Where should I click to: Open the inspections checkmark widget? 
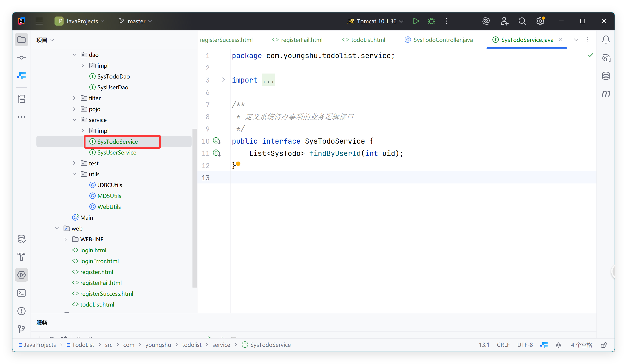[590, 55]
